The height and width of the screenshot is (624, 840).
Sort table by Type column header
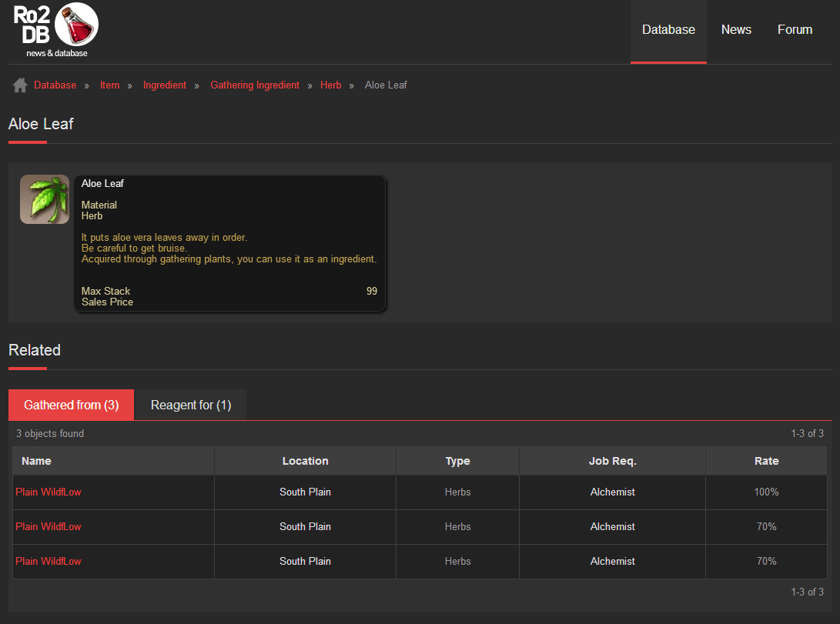457,461
